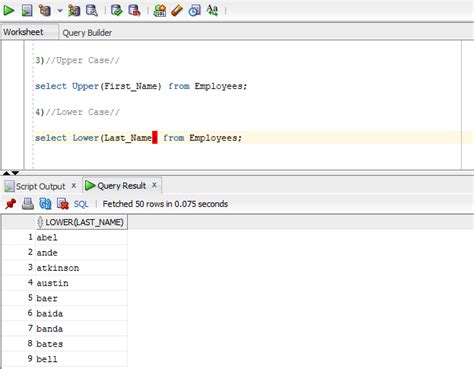
Task: Commit changes with the green check database icon
Action: (116, 10)
